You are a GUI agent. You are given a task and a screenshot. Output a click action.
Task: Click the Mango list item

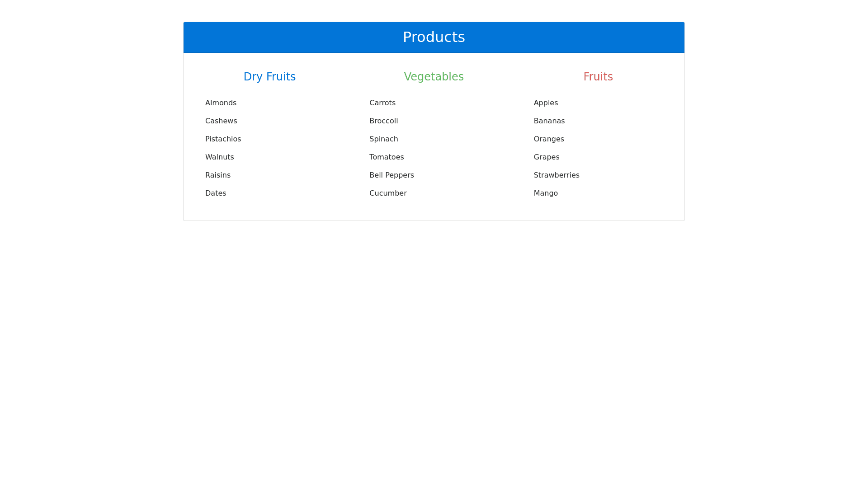pyautogui.click(x=546, y=193)
